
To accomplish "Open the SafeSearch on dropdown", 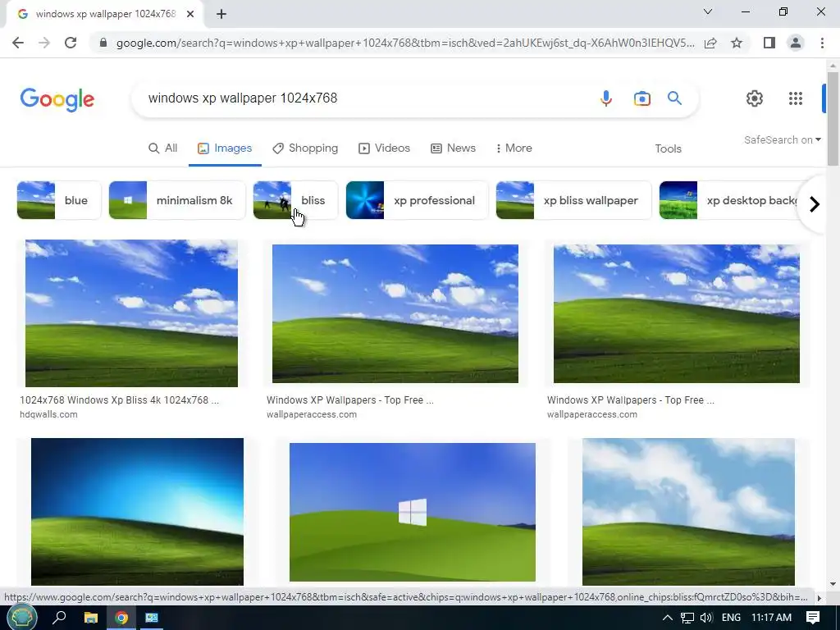I will [x=782, y=139].
